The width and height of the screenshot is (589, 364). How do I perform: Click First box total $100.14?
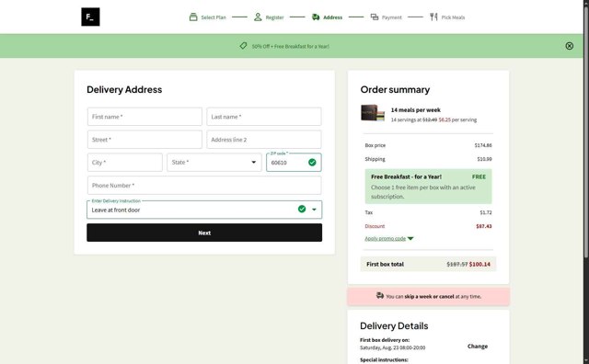479,264
